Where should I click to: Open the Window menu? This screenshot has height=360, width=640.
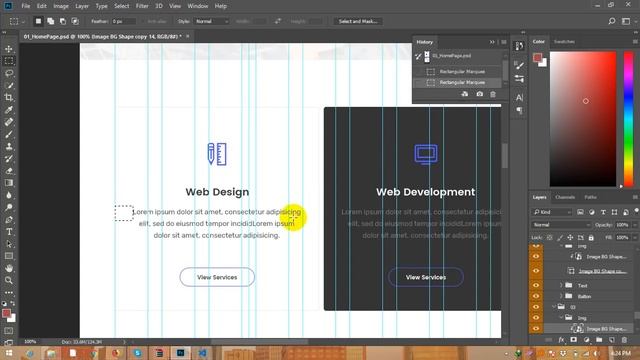198,6
